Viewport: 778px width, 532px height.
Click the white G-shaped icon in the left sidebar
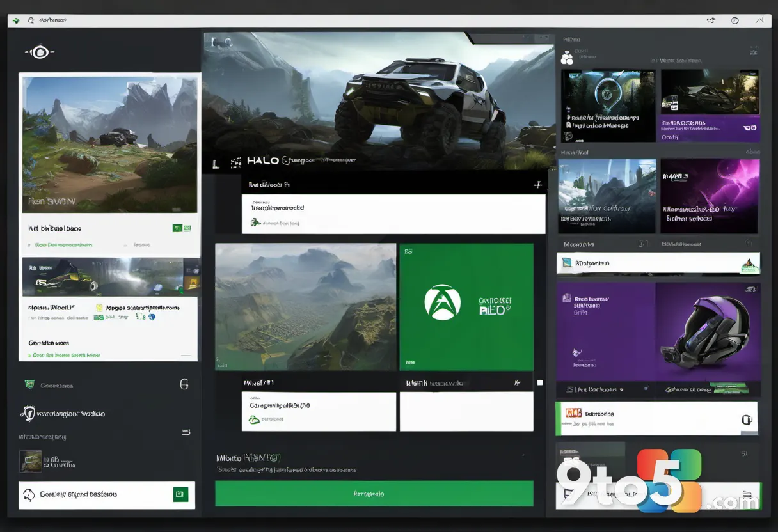pos(184,384)
